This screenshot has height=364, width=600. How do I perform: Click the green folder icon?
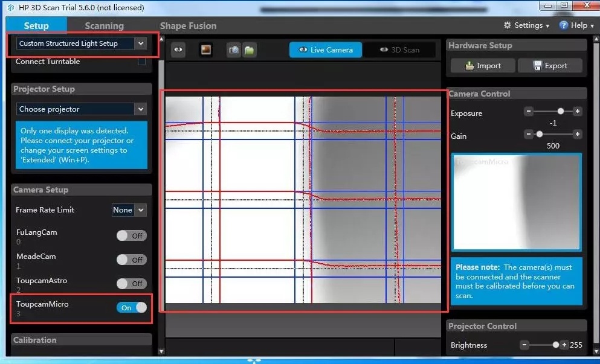(x=249, y=50)
